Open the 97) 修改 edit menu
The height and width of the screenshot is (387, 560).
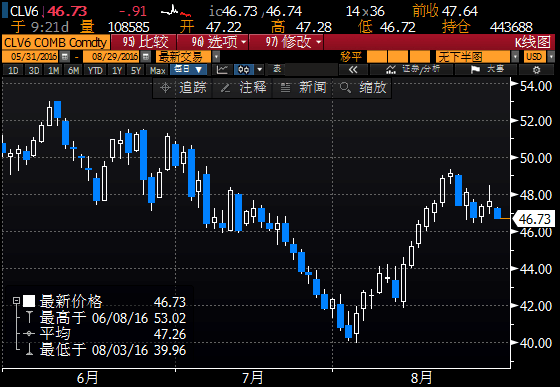[x=286, y=42]
